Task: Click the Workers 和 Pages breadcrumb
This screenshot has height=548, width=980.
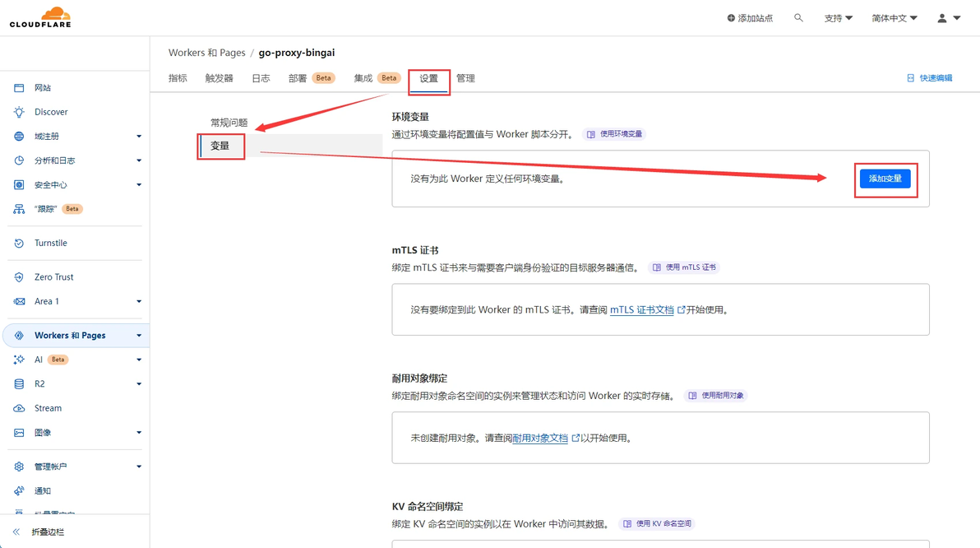Action: [207, 53]
